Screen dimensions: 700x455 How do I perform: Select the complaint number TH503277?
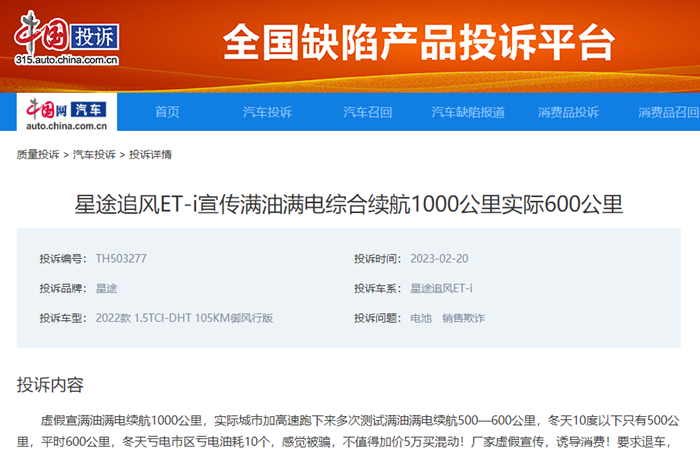[x=121, y=259]
